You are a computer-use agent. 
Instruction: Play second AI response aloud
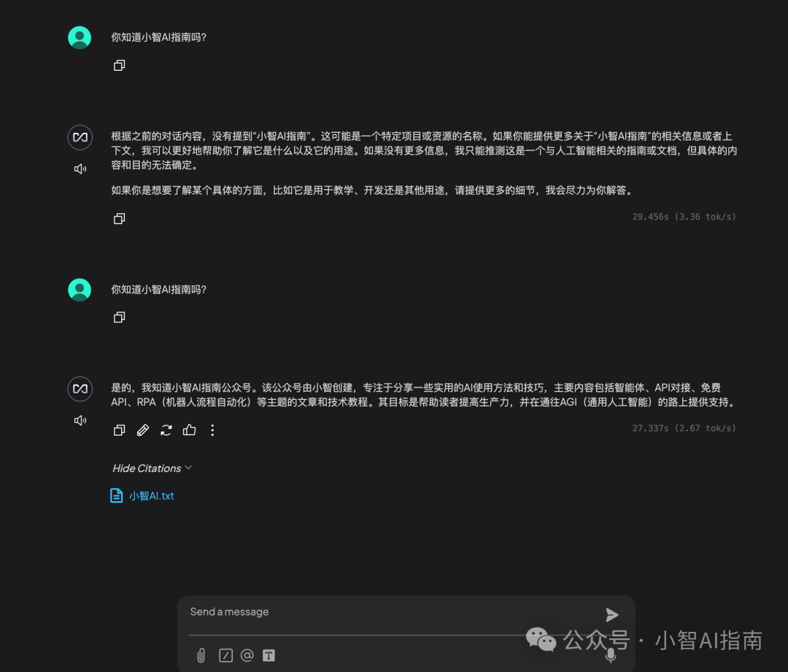pos(80,420)
